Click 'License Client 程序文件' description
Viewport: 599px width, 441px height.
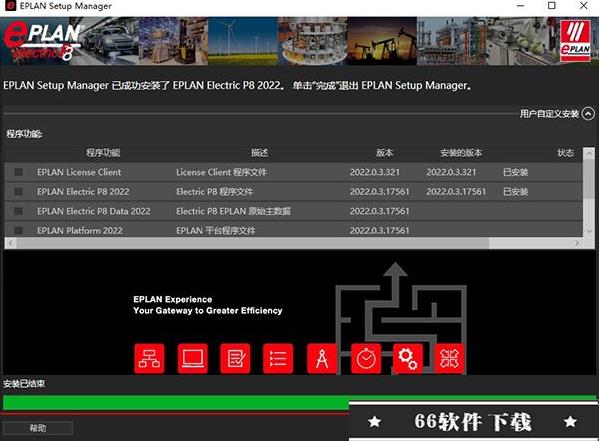point(222,172)
